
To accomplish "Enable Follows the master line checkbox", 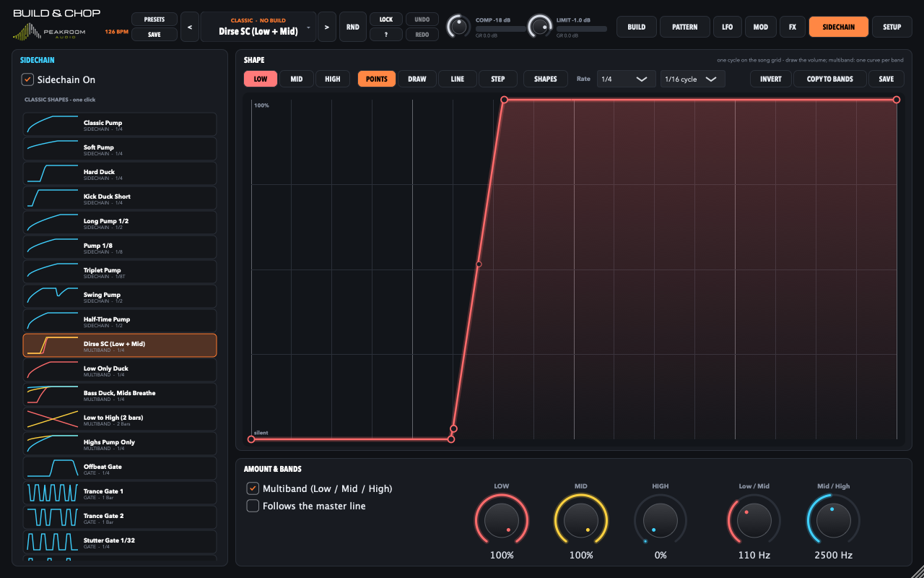I will (x=253, y=506).
